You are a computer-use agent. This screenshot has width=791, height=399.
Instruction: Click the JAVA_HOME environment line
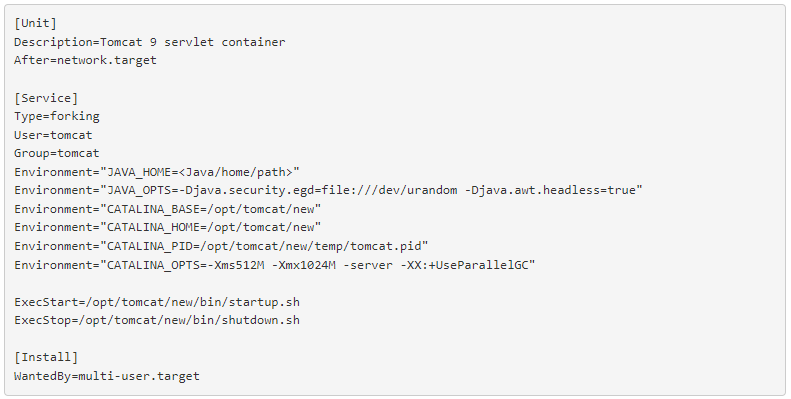(x=157, y=172)
